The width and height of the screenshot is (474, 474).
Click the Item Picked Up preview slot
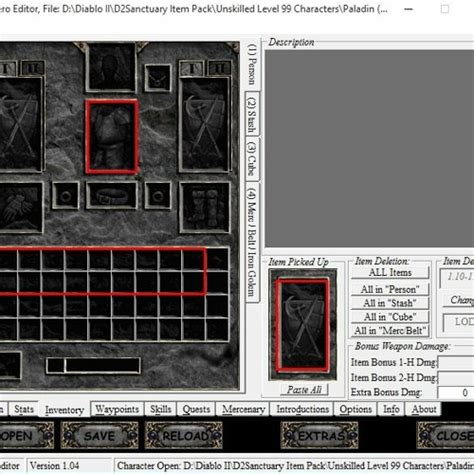pyautogui.click(x=303, y=325)
